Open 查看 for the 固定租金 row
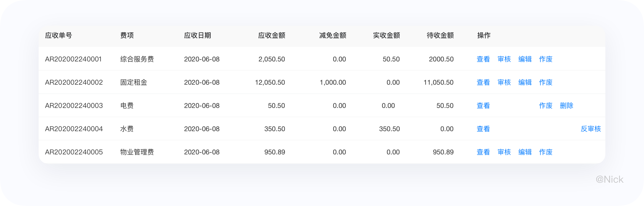 pyautogui.click(x=483, y=82)
